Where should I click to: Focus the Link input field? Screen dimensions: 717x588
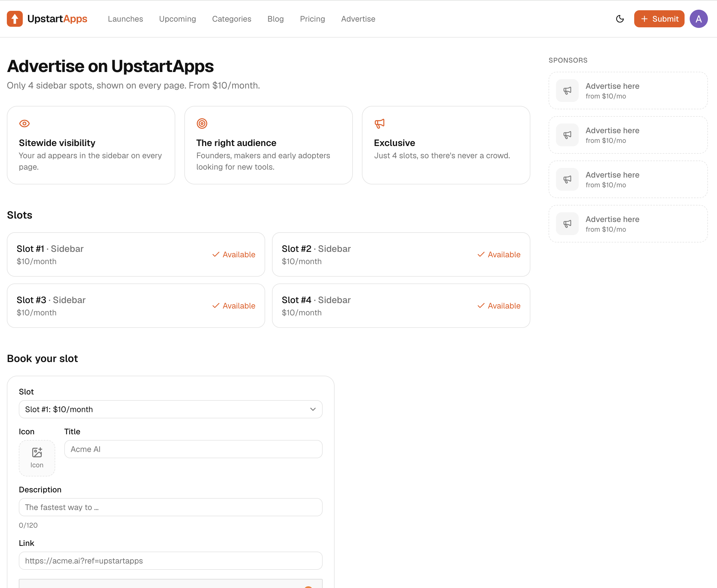[x=171, y=561]
